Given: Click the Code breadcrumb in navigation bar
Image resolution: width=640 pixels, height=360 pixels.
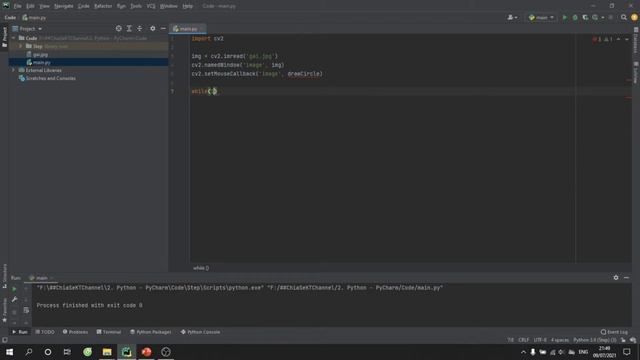Looking at the screenshot, I should [x=10, y=18].
